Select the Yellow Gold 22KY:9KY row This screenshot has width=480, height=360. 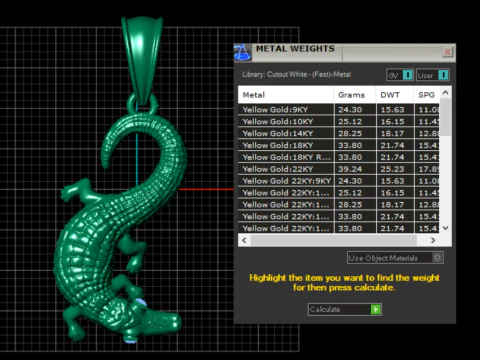(x=339, y=181)
